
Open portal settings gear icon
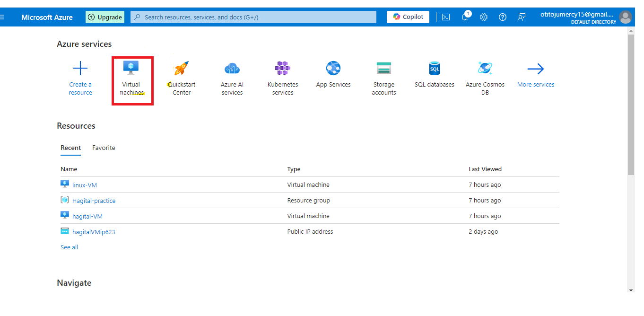point(484,17)
